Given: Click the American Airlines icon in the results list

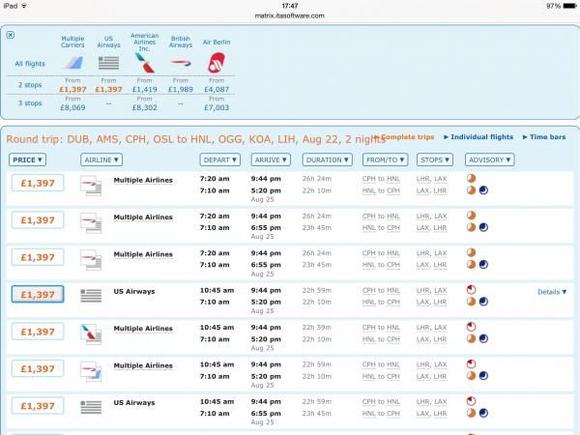Looking at the screenshot, I should (91, 334).
